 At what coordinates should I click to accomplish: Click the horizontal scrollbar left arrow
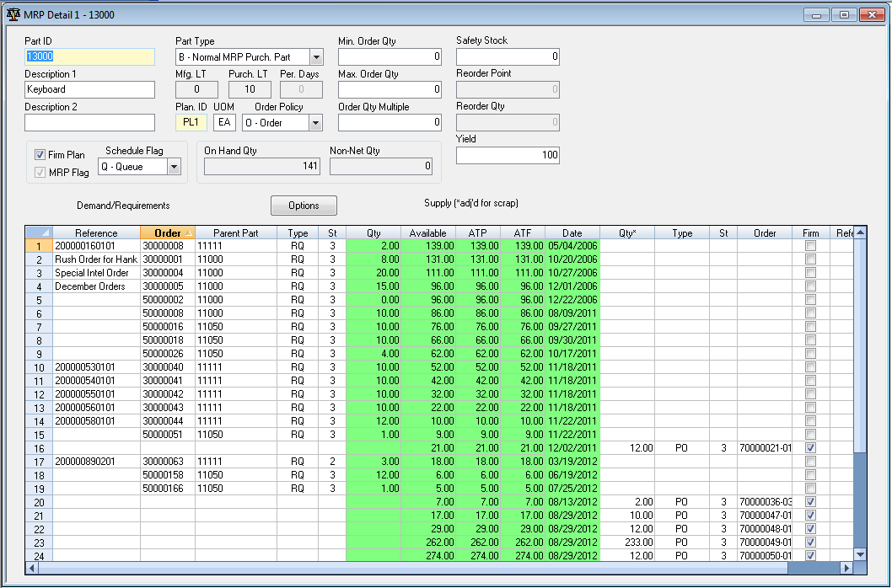[x=32, y=568]
